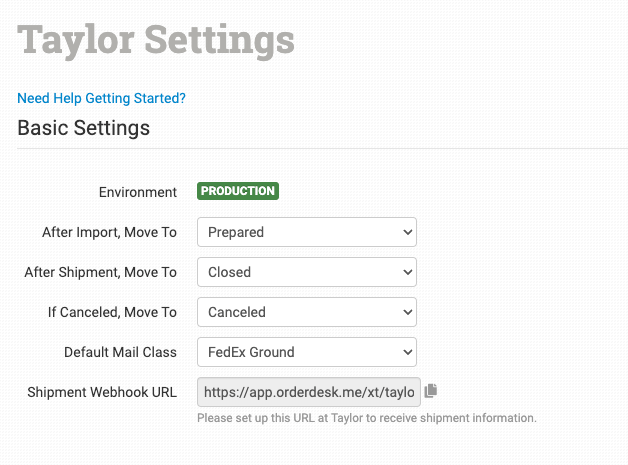Click the Shipment Webhook URL field

pyautogui.click(x=309, y=392)
